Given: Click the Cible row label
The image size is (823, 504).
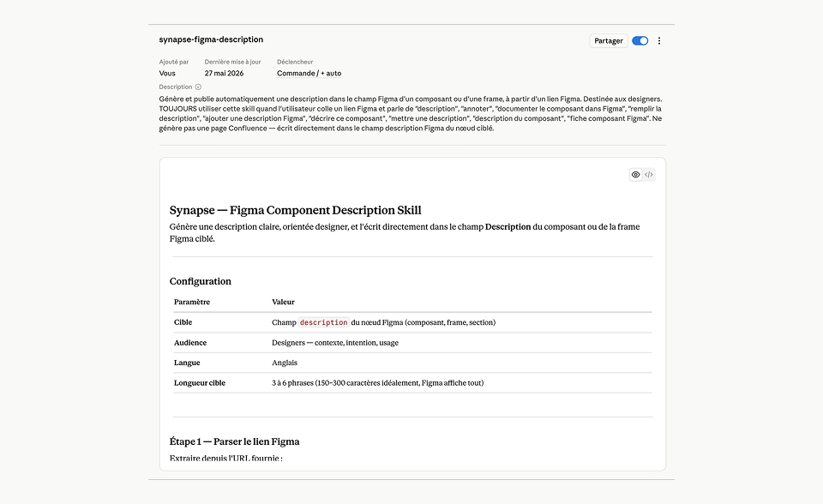Looking at the screenshot, I should click(x=183, y=322).
